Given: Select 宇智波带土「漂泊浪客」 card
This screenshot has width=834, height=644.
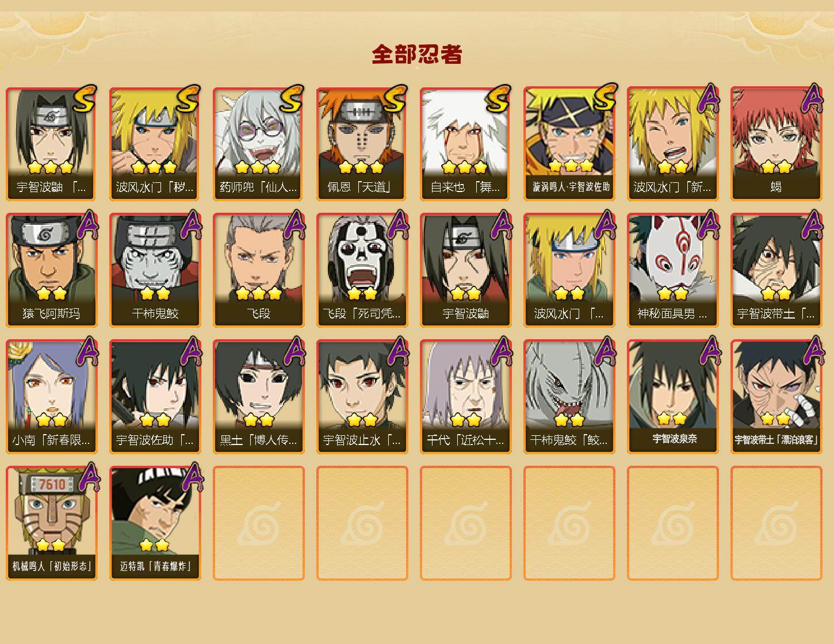Looking at the screenshot, I should point(776,397).
